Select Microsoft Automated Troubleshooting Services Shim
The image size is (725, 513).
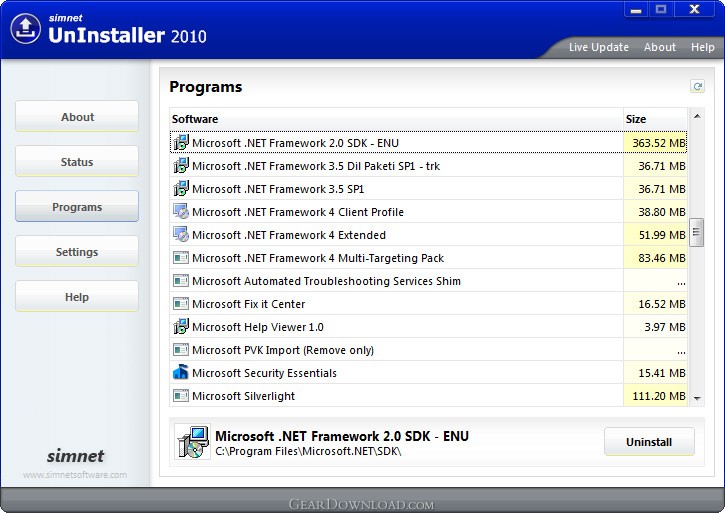(x=428, y=281)
